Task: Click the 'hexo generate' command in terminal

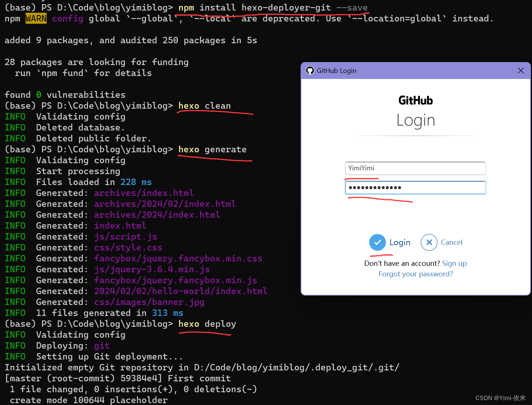Action: tap(212, 150)
